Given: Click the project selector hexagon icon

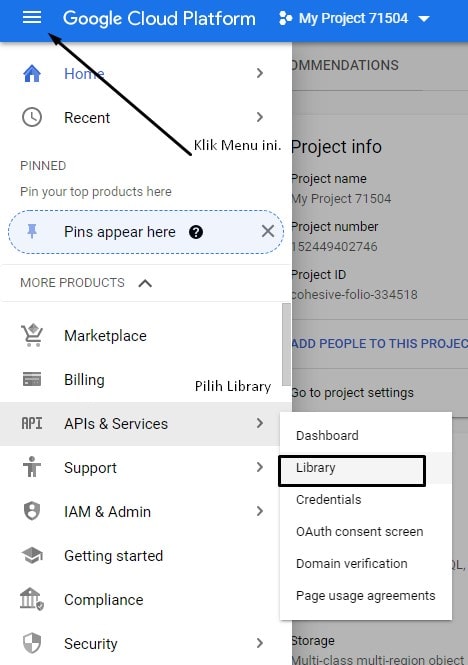Looking at the screenshot, I should [x=285, y=18].
